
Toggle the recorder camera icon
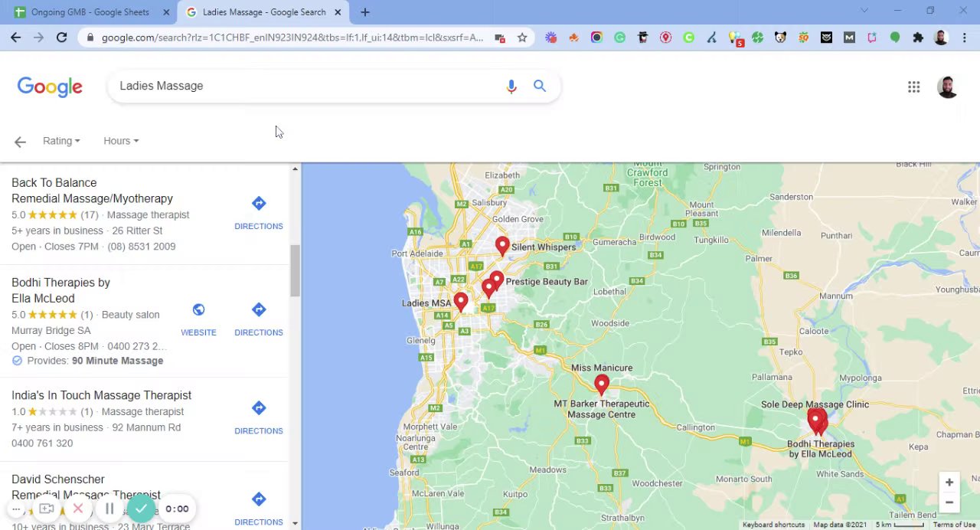(47, 509)
